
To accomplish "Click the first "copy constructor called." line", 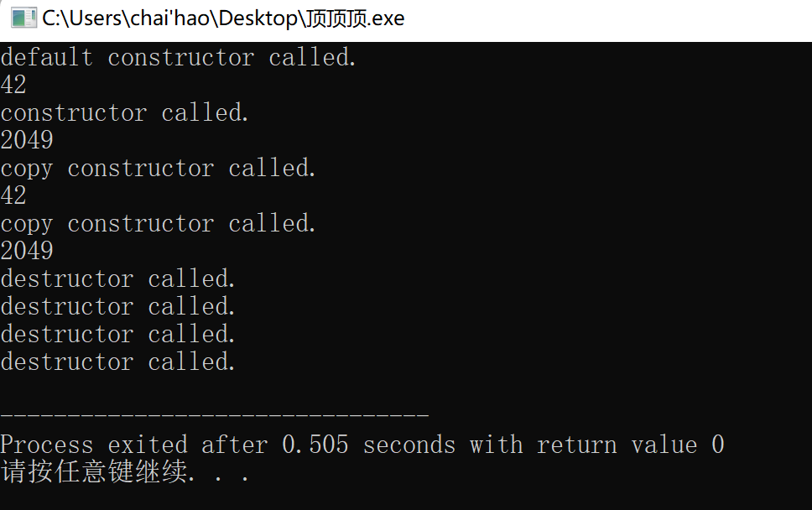I will 158,169.
